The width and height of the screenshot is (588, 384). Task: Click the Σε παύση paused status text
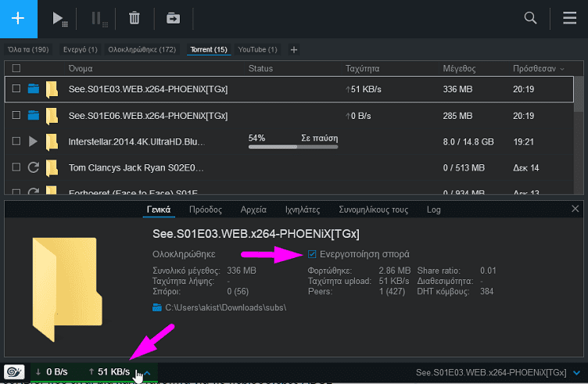click(320, 138)
